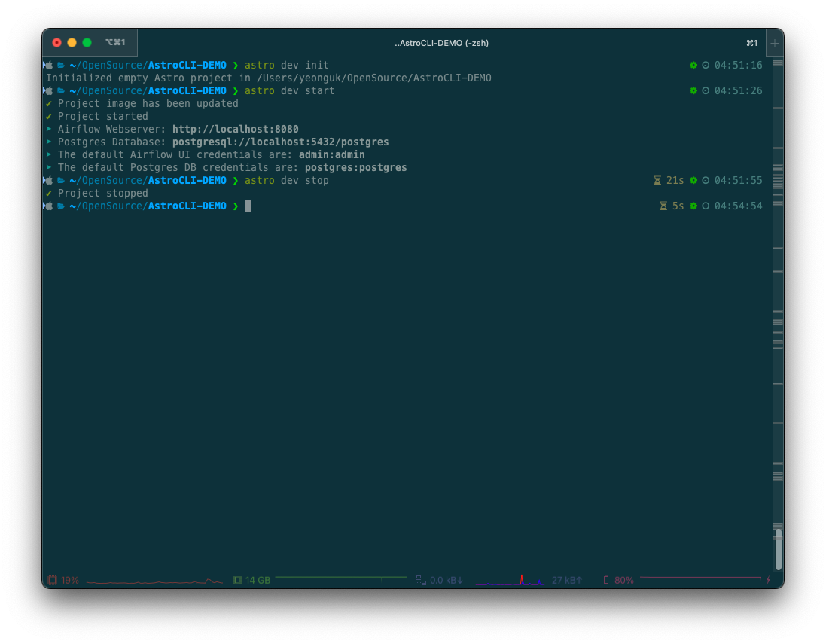Click the arrow before 'Airflow Webserver'
826x644 pixels.
coord(49,129)
